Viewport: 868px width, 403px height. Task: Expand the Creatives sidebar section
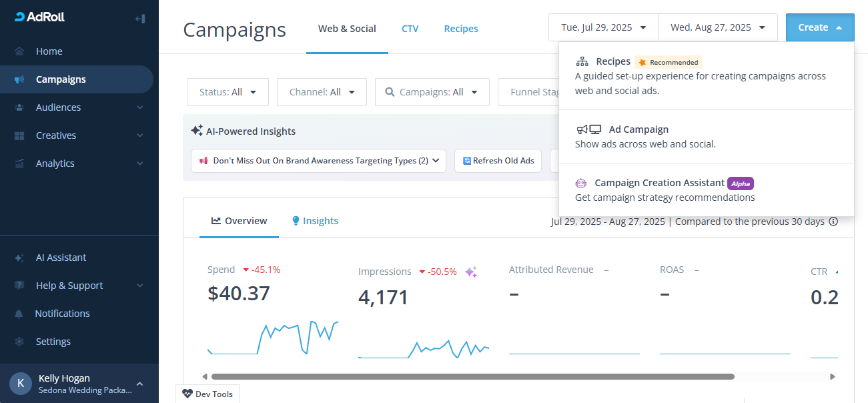140,135
